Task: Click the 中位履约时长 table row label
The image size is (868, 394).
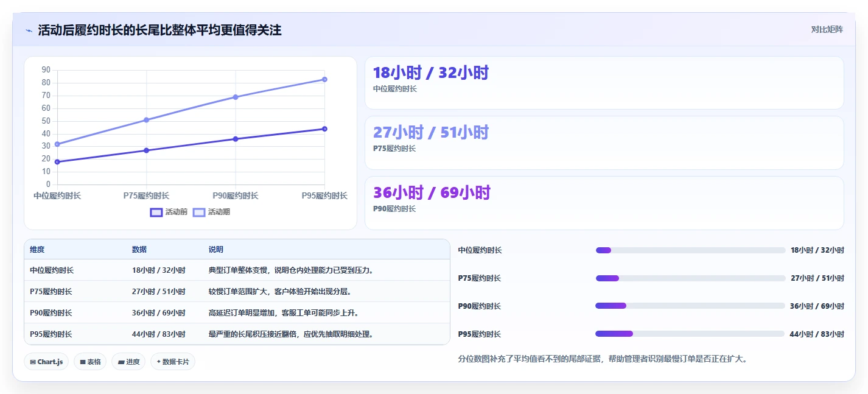Action: (x=52, y=270)
